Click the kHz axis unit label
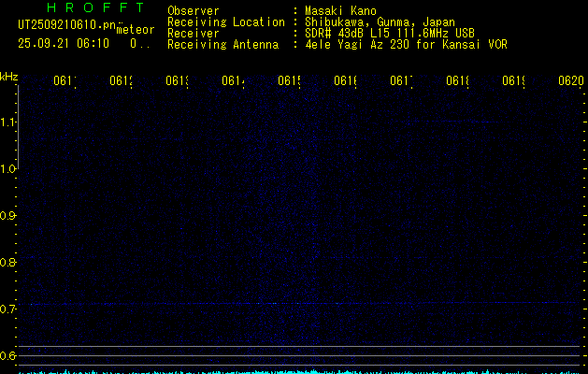Image resolution: width=588 pixels, height=374 pixels. pos(9,77)
